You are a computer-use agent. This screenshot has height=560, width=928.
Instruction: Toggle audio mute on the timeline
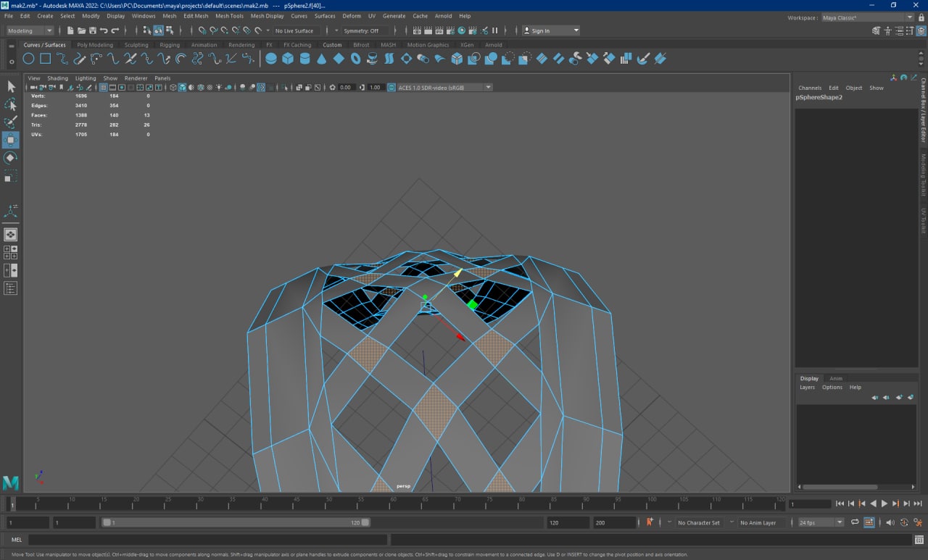(x=892, y=522)
